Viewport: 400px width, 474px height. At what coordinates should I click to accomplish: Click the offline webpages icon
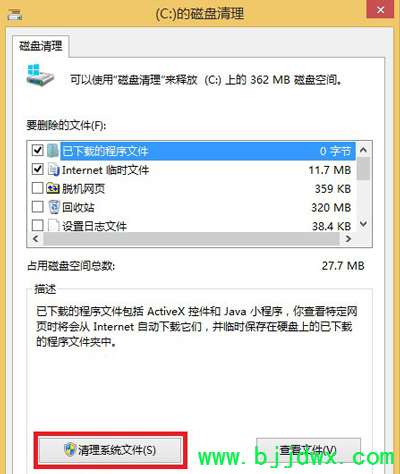[x=53, y=188]
